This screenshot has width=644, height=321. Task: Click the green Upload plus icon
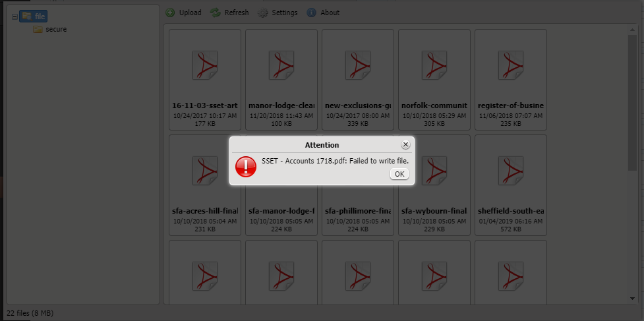click(170, 13)
